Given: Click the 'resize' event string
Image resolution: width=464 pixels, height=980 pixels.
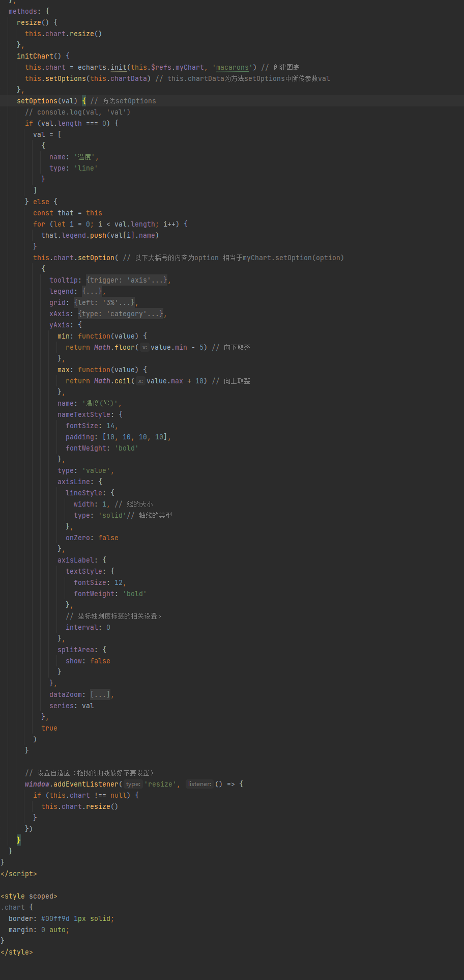Looking at the screenshot, I should [161, 784].
